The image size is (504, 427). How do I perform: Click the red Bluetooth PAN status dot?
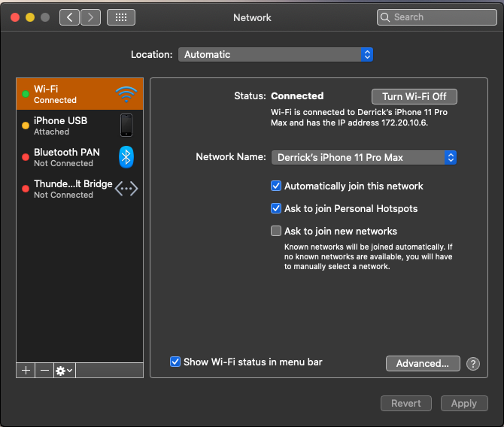pyautogui.click(x=26, y=157)
